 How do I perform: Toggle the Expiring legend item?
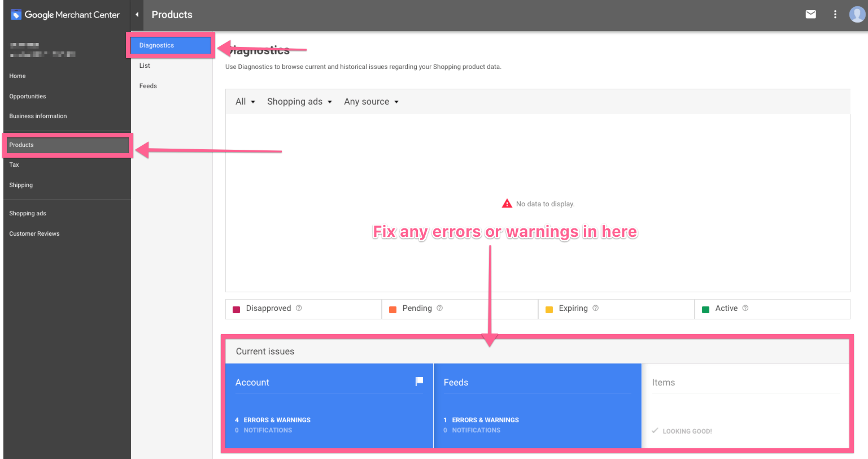(x=616, y=309)
